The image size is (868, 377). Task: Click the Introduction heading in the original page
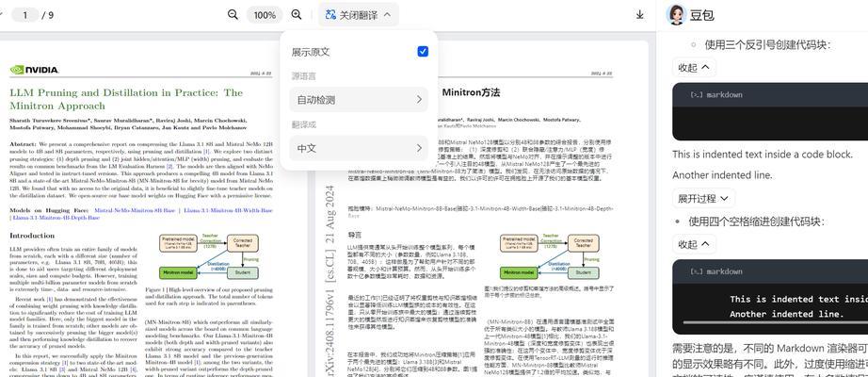tap(32, 236)
